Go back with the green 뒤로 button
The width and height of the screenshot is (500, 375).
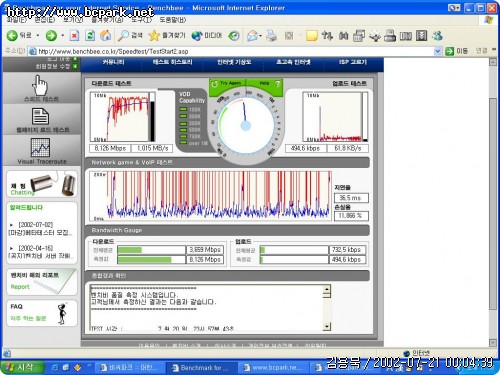(x=19, y=35)
